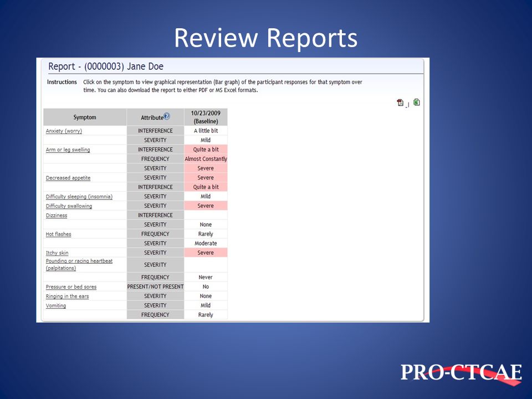Image resolution: width=532 pixels, height=399 pixels.
Task: Open the Difficulty swallowing symptom
Action: click(69, 206)
